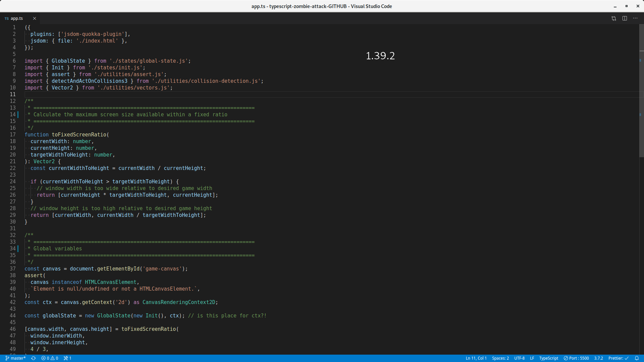Select the app.ts editor tab

tap(17, 18)
